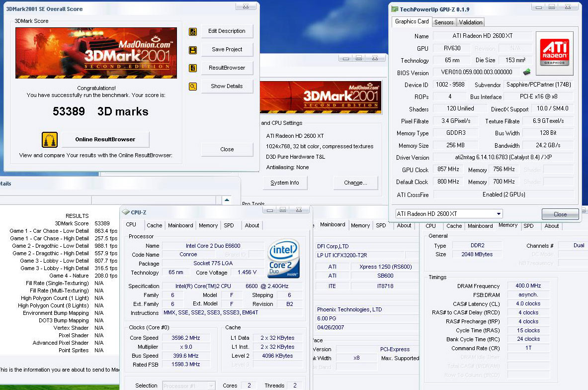Open Memory tab in front CPU-Z
Viewport: 588px width, 390px height.
coord(208,225)
